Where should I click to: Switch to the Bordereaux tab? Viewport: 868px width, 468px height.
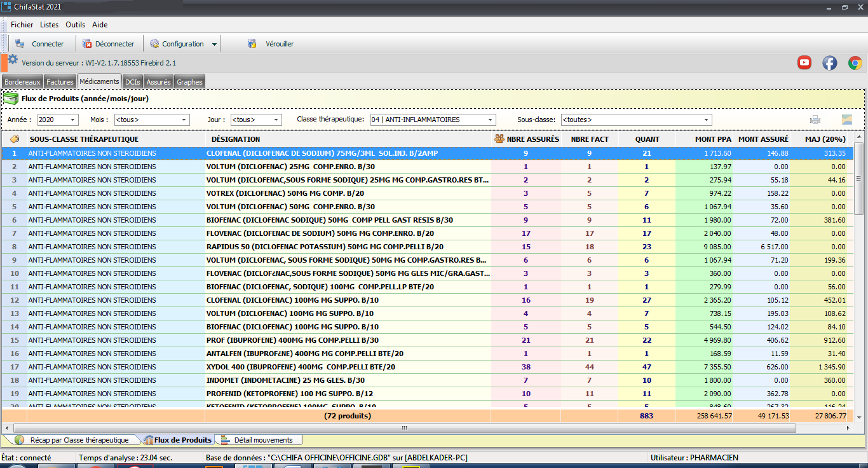[22, 82]
